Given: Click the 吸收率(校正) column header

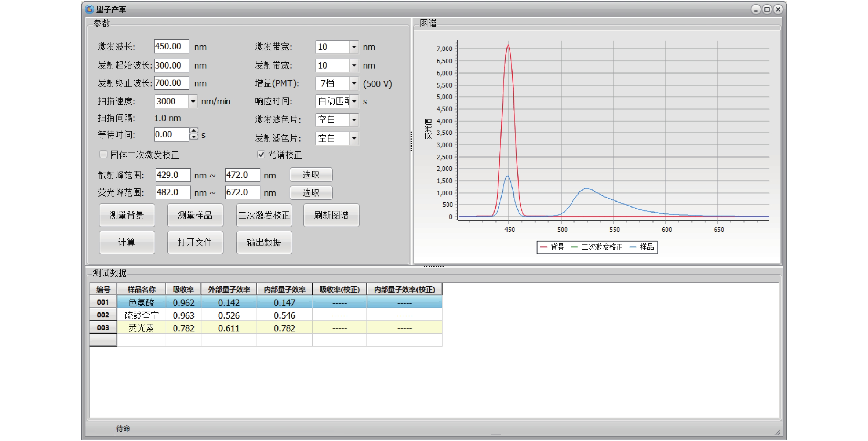Looking at the screenshot, I should tap(339, 289).
